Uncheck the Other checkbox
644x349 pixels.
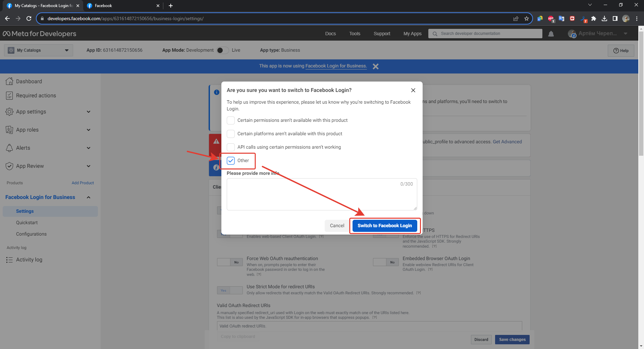pos(231,161)
